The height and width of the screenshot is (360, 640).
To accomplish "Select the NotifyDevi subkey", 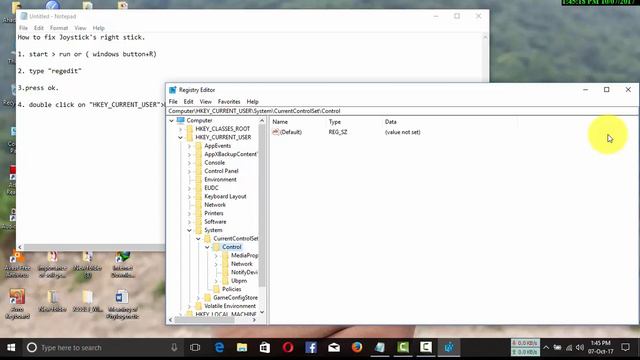I will coord(244,272).
